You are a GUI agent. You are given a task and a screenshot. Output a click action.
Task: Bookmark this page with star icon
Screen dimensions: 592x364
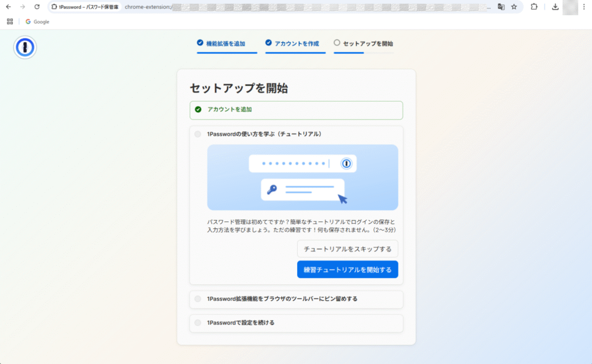point(514,7)
